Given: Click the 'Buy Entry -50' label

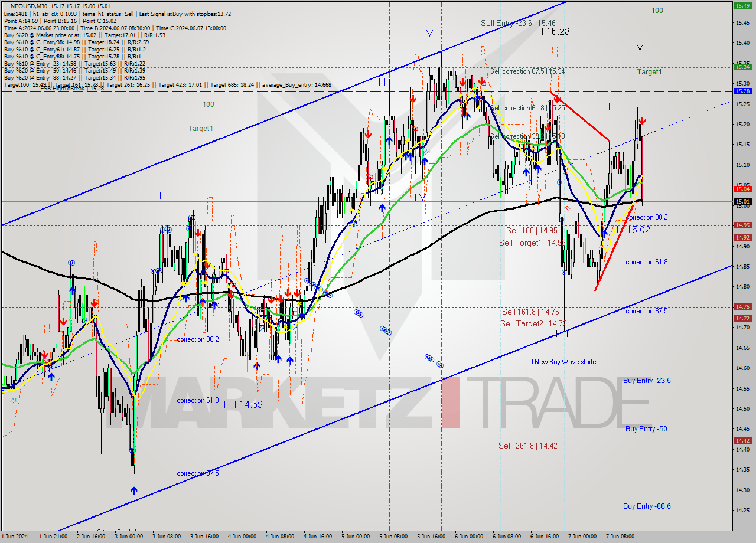Looking at the screenshot, I should click(x=646, y=429).
